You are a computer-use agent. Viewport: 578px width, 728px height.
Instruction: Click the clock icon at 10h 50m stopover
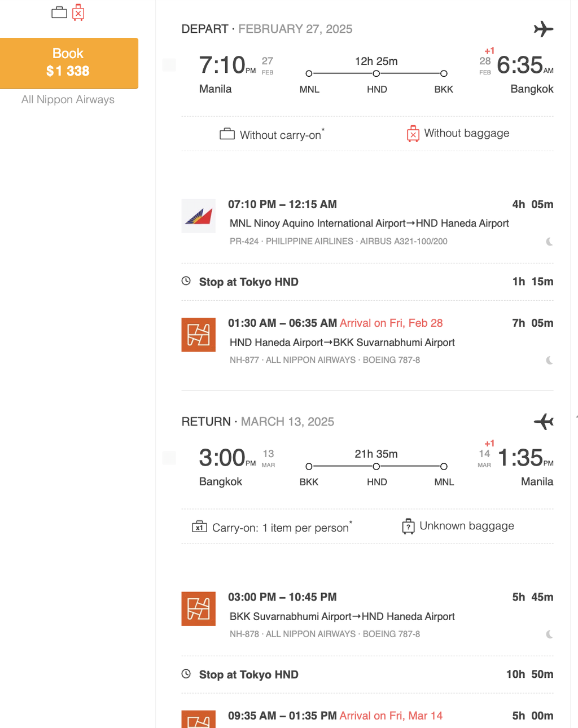pyautogui.click(x=186, y=674)
